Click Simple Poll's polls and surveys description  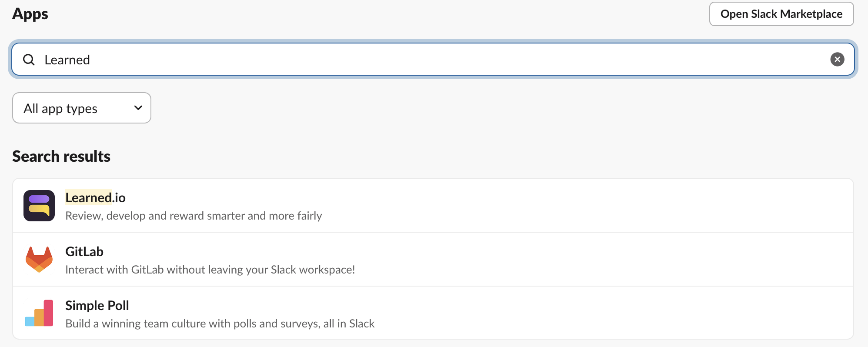(220, 324)
